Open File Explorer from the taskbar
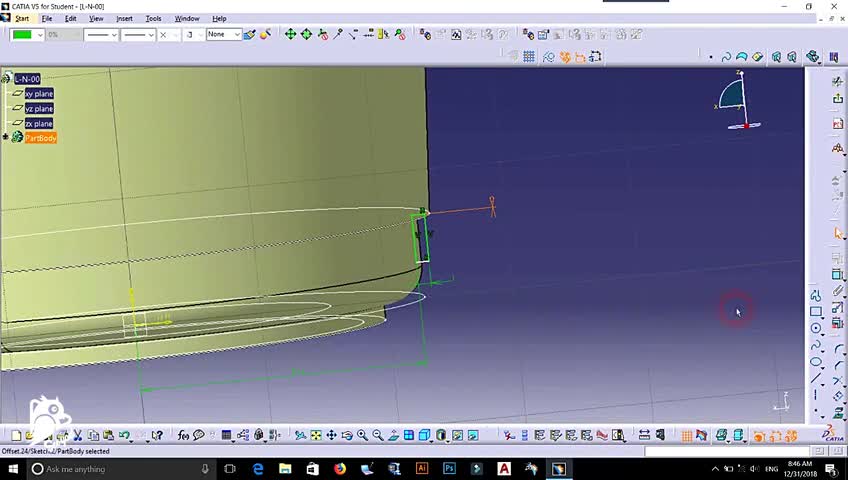The height and width of the screenshot is (480, 848). coord(285,469)
